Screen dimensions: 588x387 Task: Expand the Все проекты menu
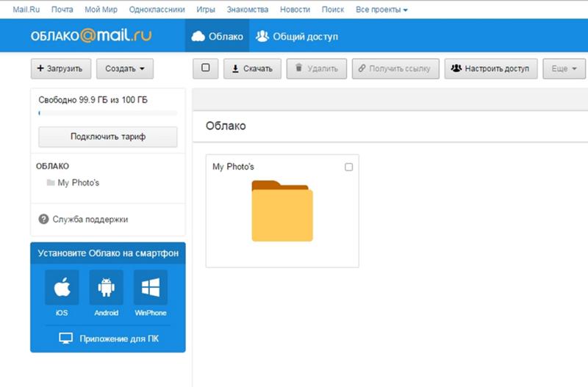(381, 10)
